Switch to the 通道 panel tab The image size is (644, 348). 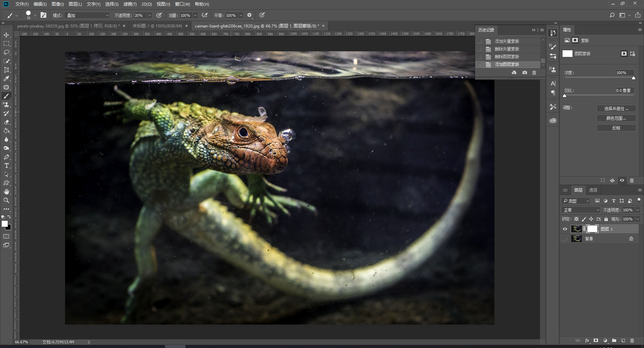(593, 190)
